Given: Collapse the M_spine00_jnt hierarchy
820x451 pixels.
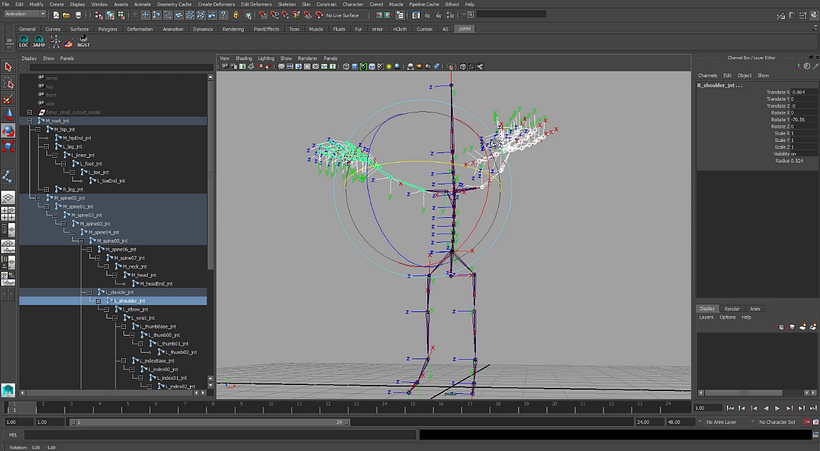Looking at the screenshot, I should (x=37, y=198).
